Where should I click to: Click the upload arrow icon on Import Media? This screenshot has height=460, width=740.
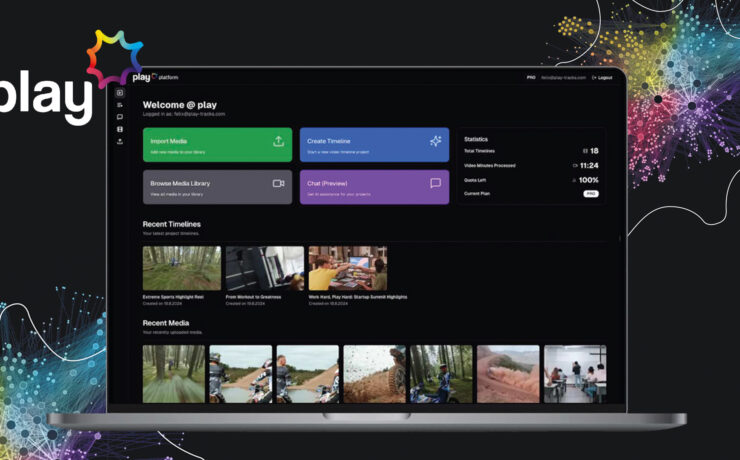pyautogui.click(x=278, y=141)
